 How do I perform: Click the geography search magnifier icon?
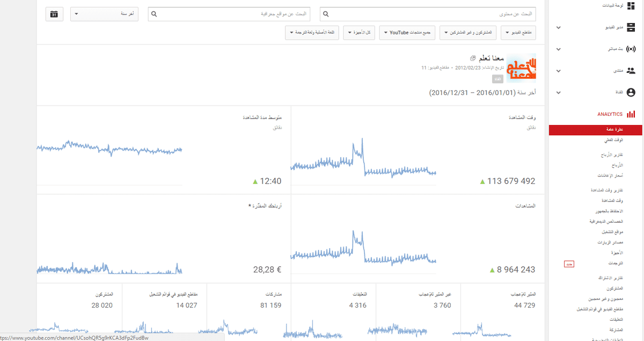tap(154, 14)
